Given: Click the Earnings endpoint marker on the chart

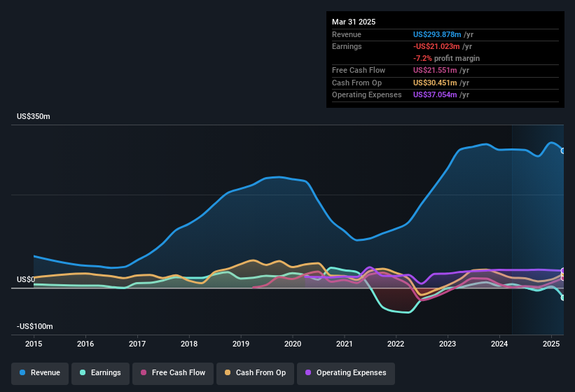Looking at the screenshot, I should (563, 297).
